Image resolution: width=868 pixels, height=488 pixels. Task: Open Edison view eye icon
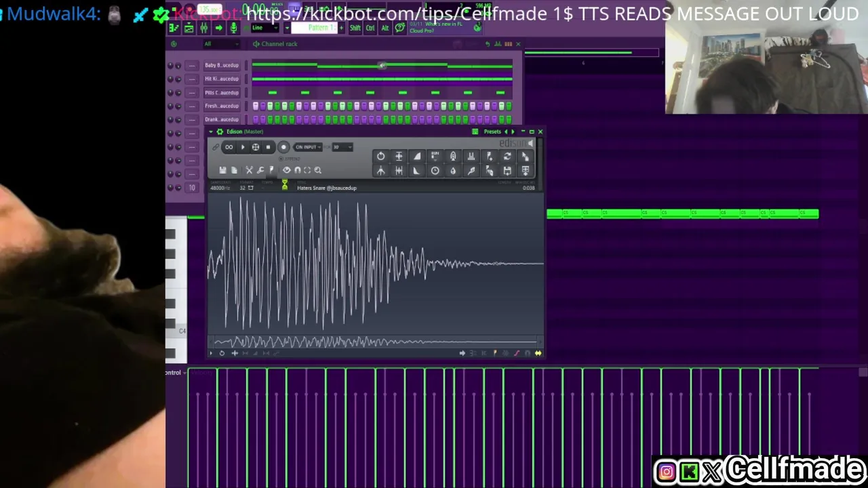click(287, 170)
